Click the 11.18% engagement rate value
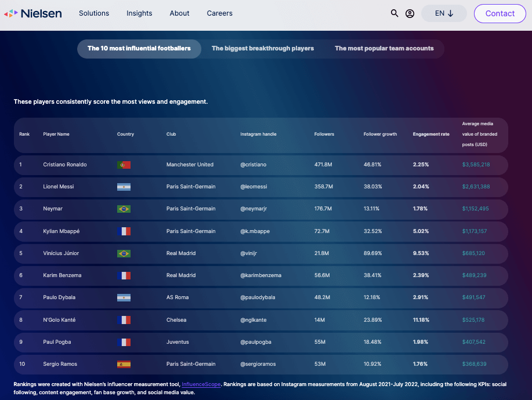The width and height of the screenshot is (532, 400). [x=421, y=319]
